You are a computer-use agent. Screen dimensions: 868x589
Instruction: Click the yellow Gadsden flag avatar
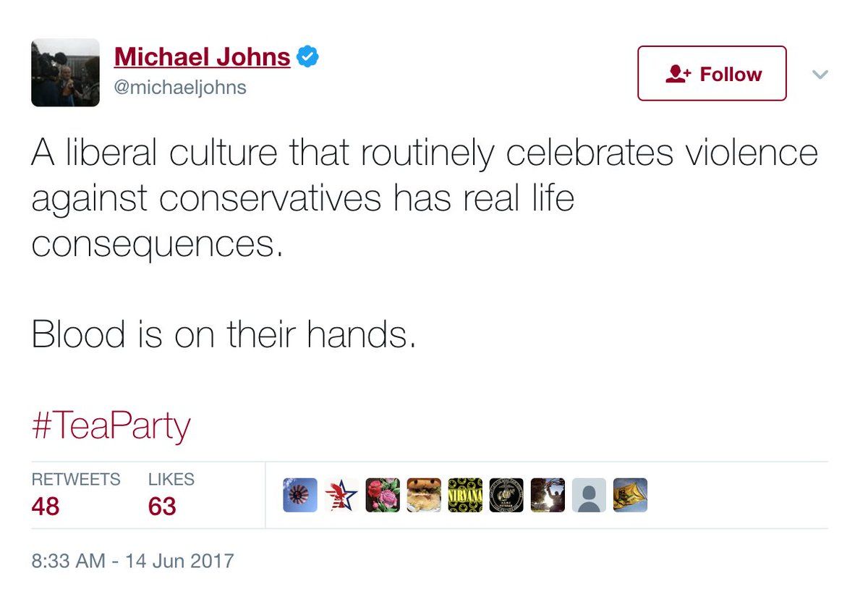630,495
